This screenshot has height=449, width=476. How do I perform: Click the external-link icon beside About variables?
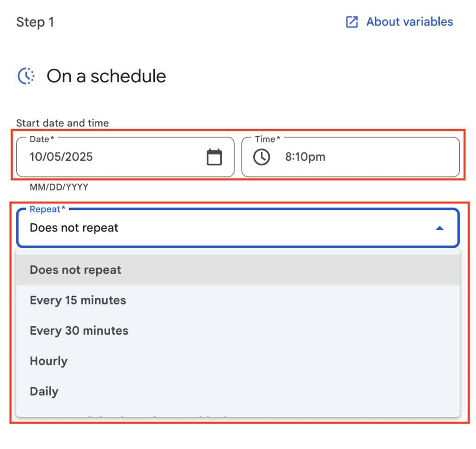pyautogui.click(x=352, y=22)
